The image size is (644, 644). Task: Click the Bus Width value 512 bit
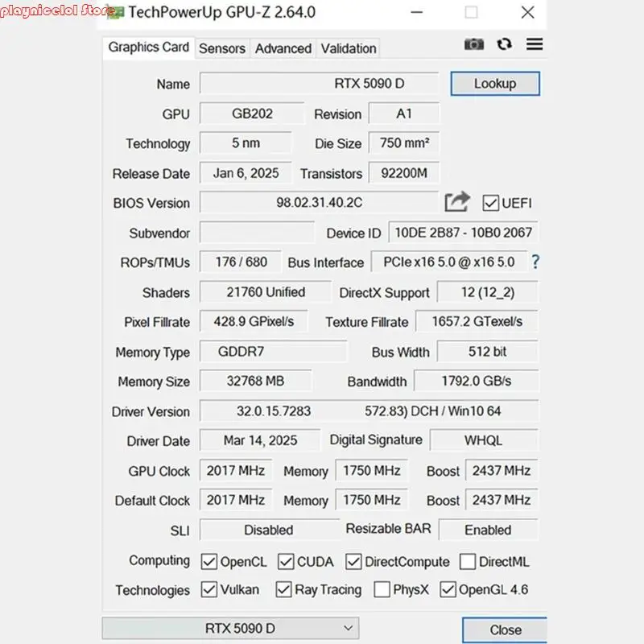click(488, 352)
